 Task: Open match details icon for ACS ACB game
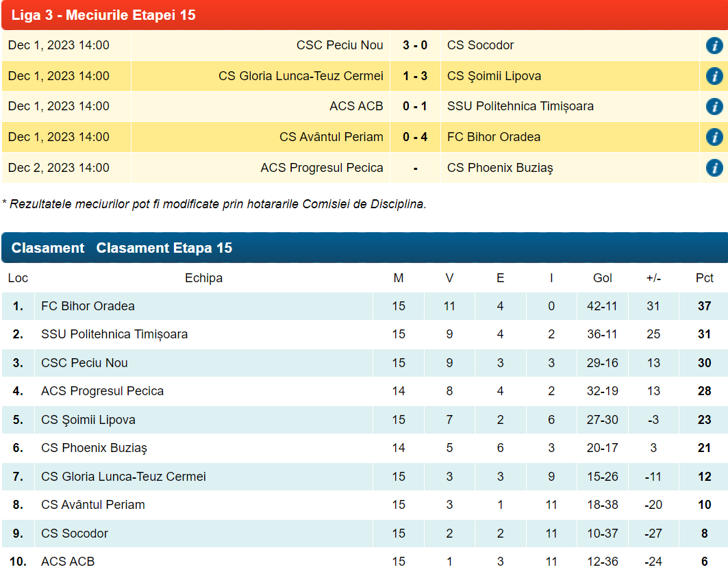(714, 107)
